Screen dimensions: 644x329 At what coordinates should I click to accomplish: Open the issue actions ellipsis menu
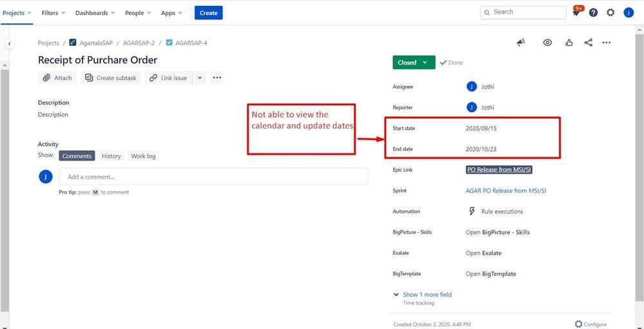[606, 43]
